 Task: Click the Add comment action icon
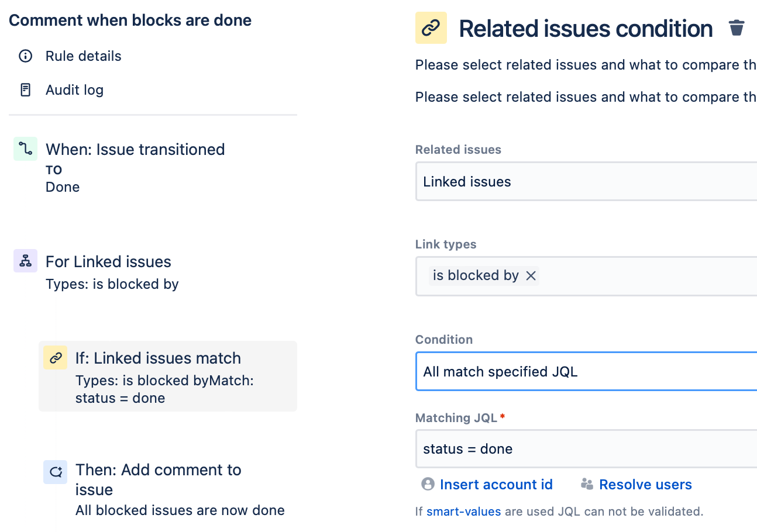55,471
